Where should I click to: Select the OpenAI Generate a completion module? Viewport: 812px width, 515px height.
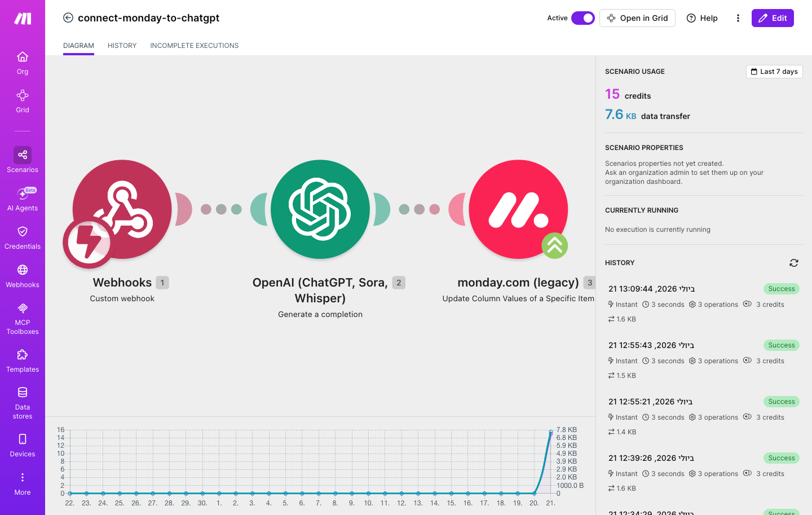click(320, 209)
